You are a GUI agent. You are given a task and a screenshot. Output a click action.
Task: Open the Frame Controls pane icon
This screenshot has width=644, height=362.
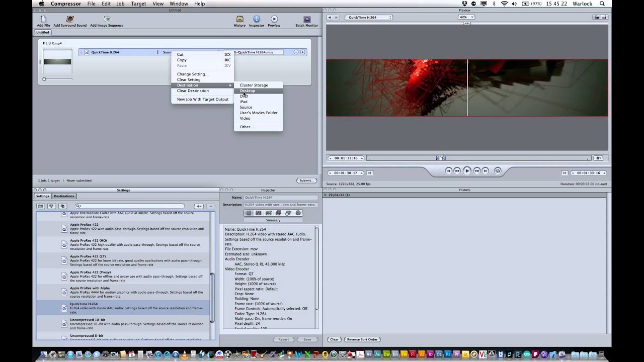click(269, 213)
